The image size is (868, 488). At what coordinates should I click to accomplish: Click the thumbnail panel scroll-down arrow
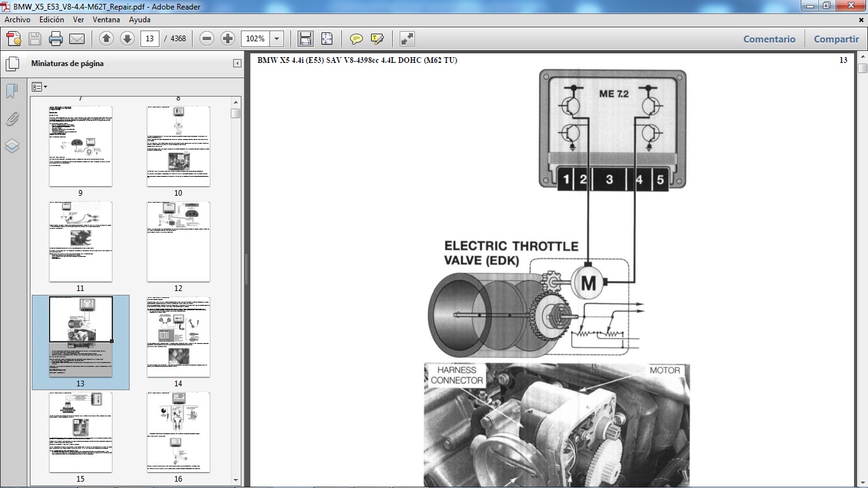pyautogui.click(x=236, y=480)
